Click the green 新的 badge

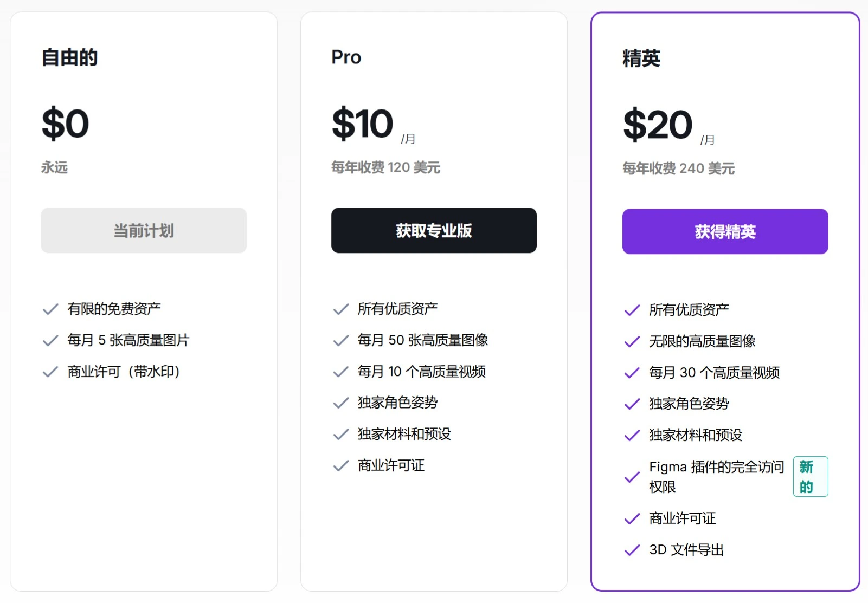tap(810, 477)
